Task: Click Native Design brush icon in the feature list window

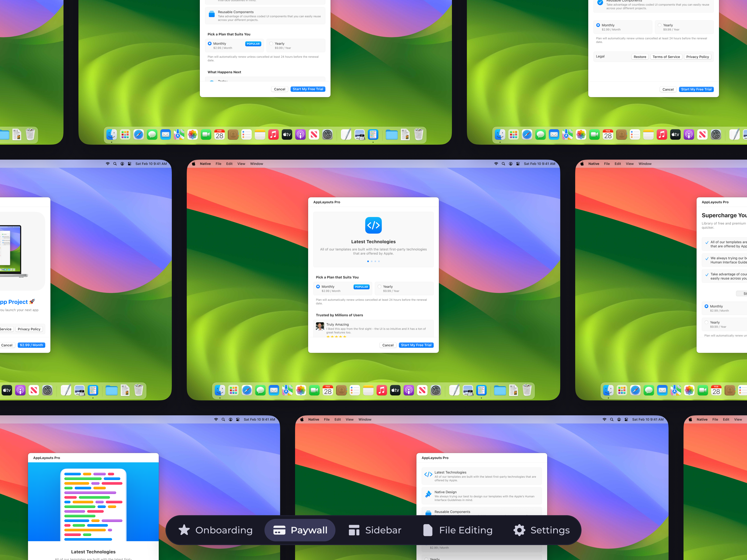Action: pos(428,494)
